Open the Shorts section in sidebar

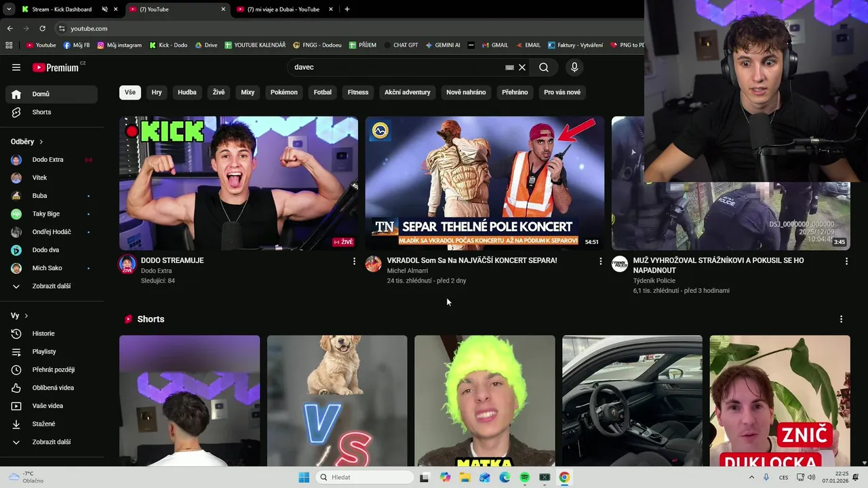(52, 112)
